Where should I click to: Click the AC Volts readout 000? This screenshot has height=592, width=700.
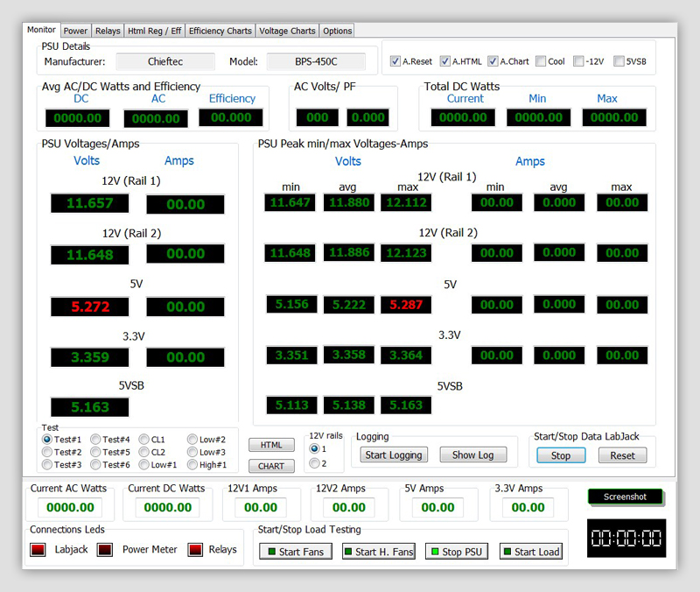tap(318, 117)
